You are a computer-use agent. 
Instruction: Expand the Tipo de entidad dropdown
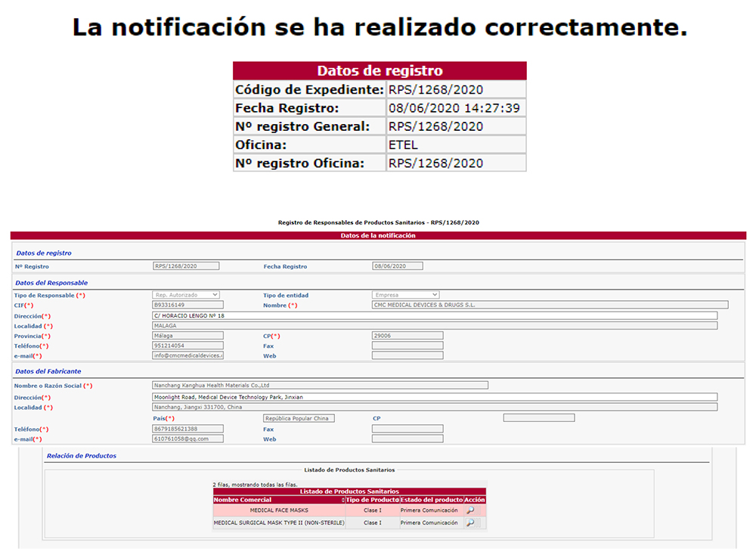pyautogui.click(x=405, y=295)
